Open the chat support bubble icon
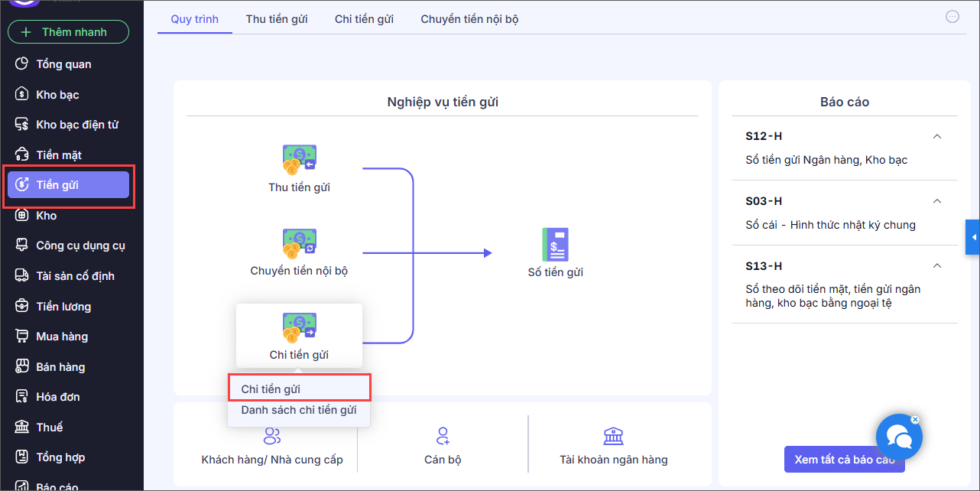 [x=899, y=437]
